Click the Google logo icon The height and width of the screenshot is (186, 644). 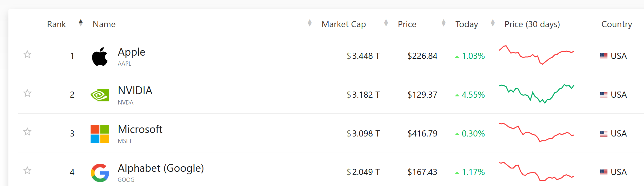tap(100, 173)
